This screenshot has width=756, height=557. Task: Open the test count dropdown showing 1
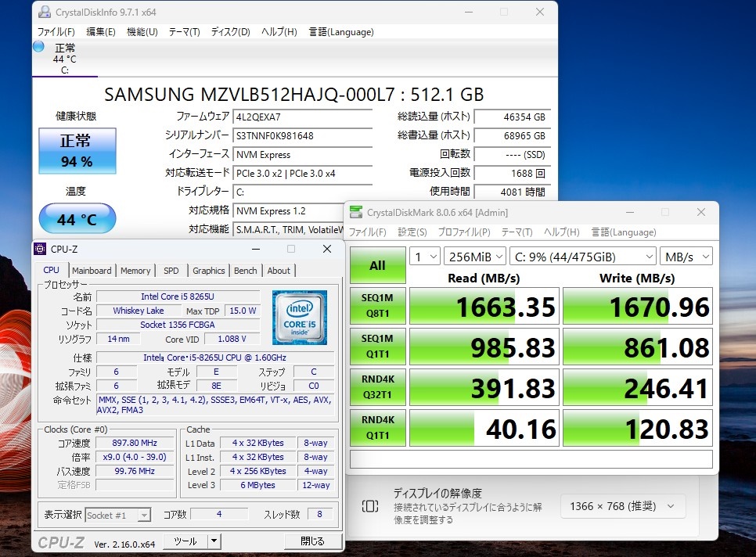click(425, 257)
